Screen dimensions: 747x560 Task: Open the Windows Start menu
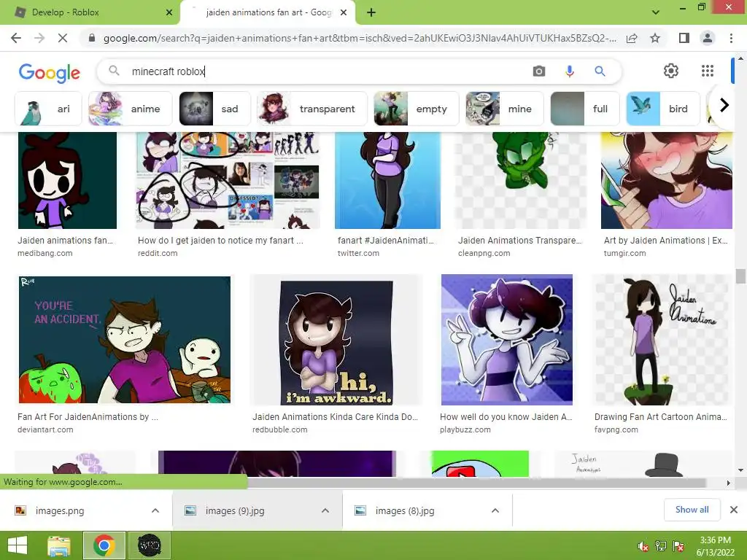[18, 545]
